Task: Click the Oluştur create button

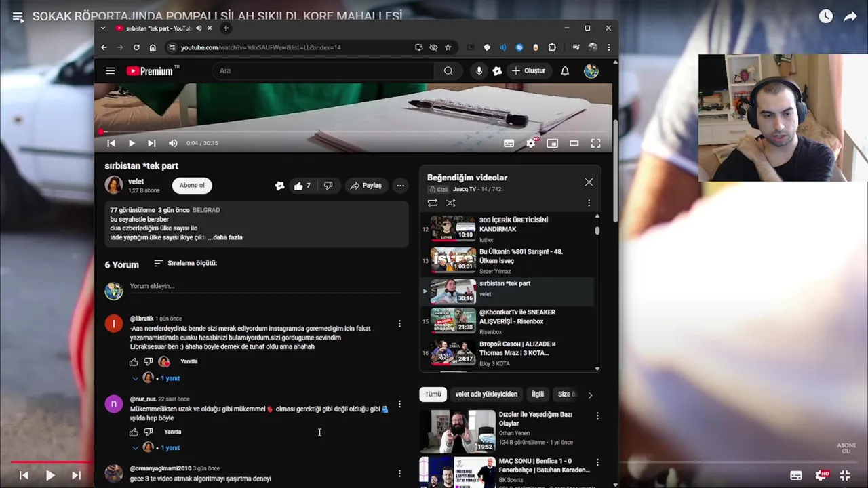Action: pos(528,70)
